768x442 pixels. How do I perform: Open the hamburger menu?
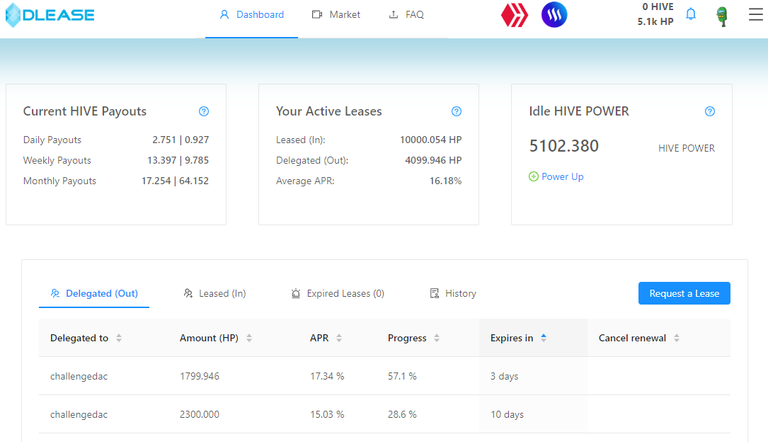tap(755, 15)
